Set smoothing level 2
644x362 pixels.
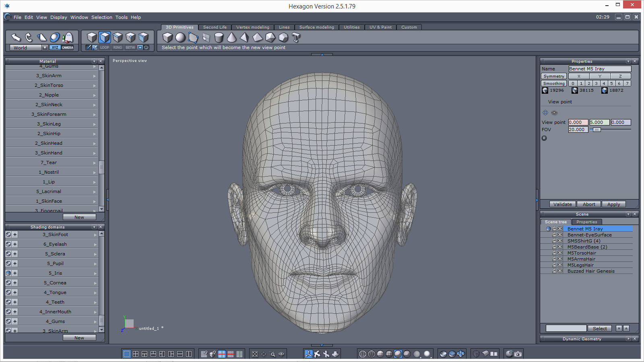[x=588, y=83]
